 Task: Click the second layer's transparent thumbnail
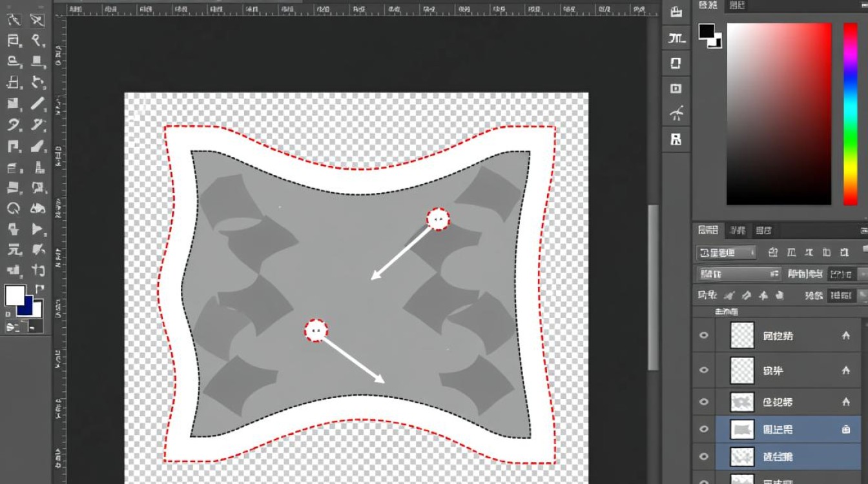[x=742, y=370]
